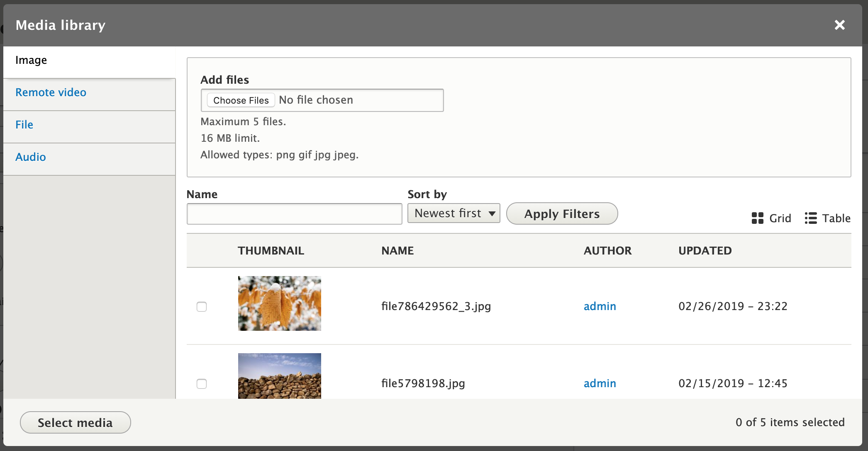Go to the Audio tab

tap(30, 157)
